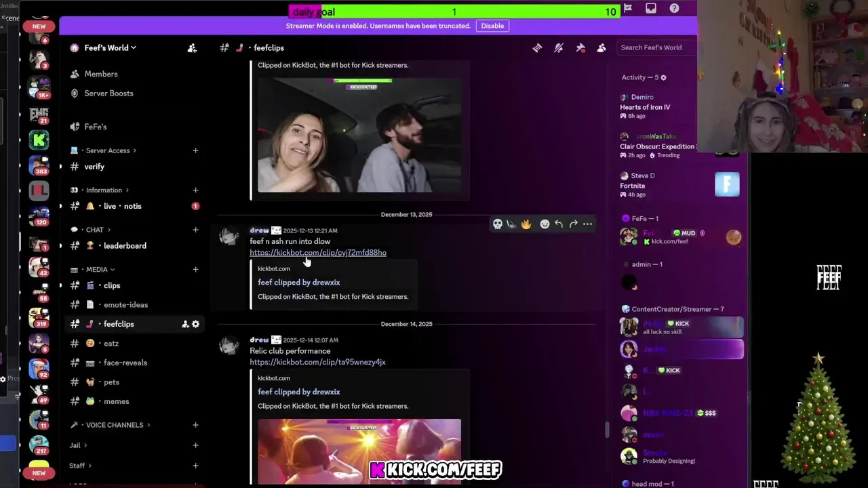
Task: Expand the Server Access category
Action: (x=107, y=150)
